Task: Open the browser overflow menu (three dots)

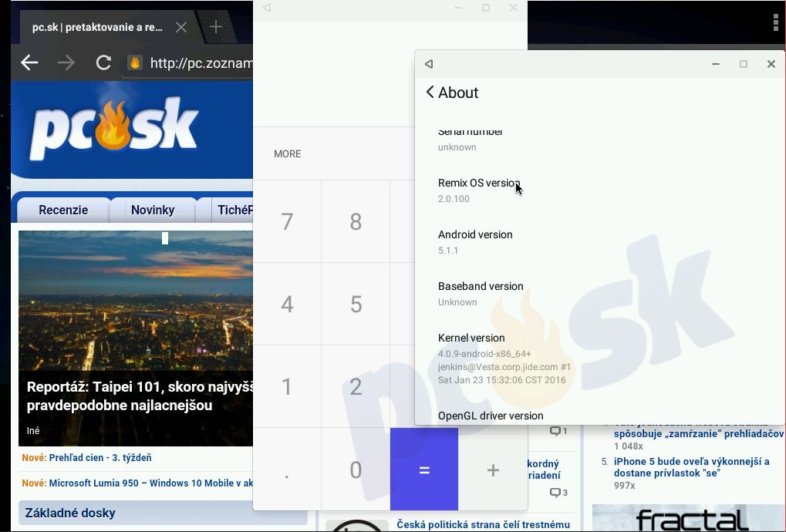Action: click(775, 22)
